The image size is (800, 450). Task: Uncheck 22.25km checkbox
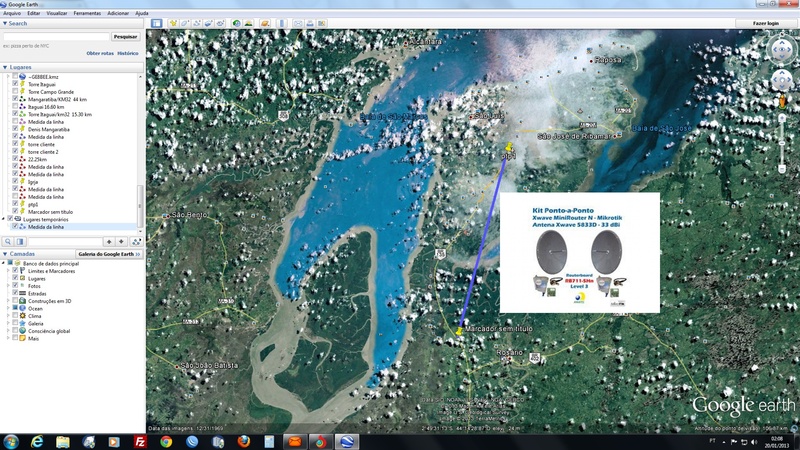click(15, 159)
